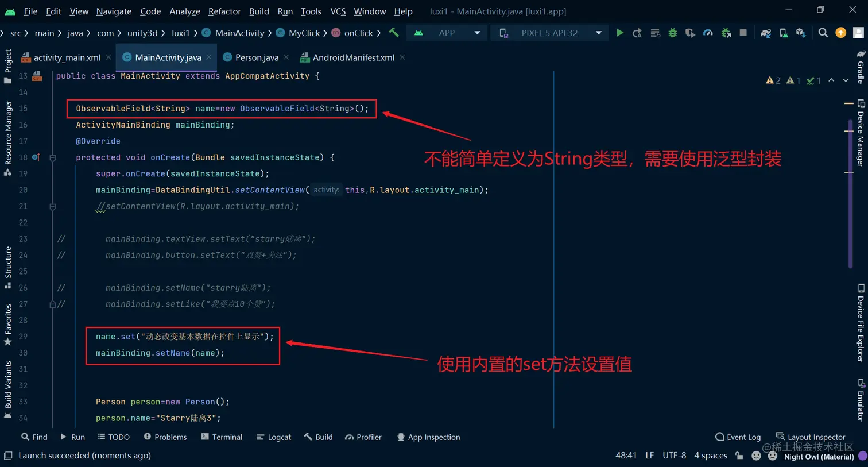Open the Profile app gauge icon
The width and height of the screenshot is (868, 467).
point(708,33)
